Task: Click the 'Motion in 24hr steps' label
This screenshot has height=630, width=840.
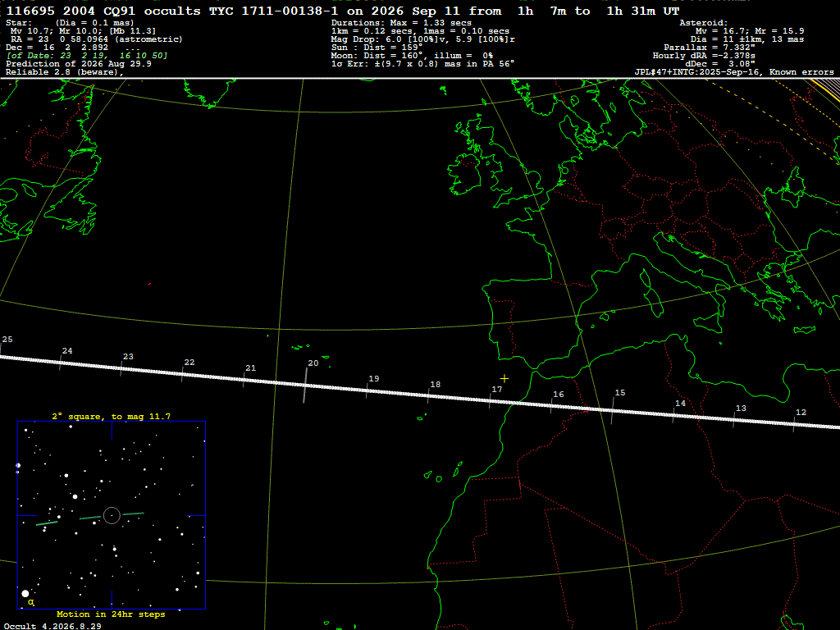Action: tap(111, 614)
